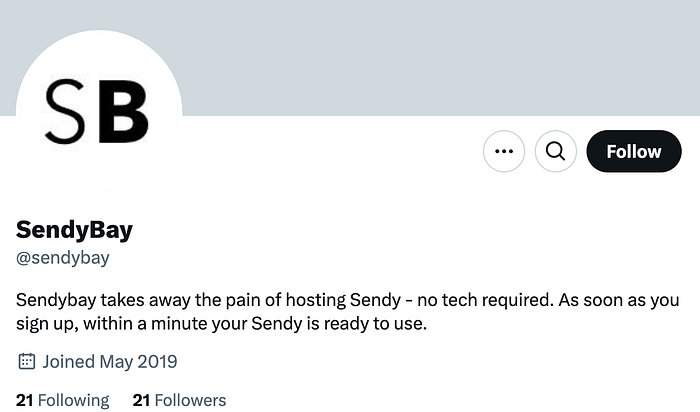Image resolution: width=700 pixels, height=412 pixels.
Task: Click the calendar icon beside joined date
Action: 26,361
